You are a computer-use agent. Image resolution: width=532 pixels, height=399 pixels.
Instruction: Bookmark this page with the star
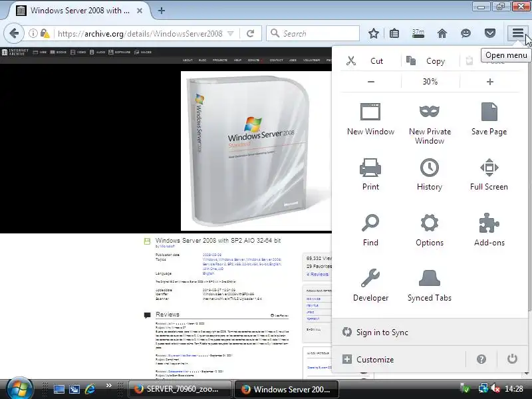pyautogui.click(x=374, y=33)
